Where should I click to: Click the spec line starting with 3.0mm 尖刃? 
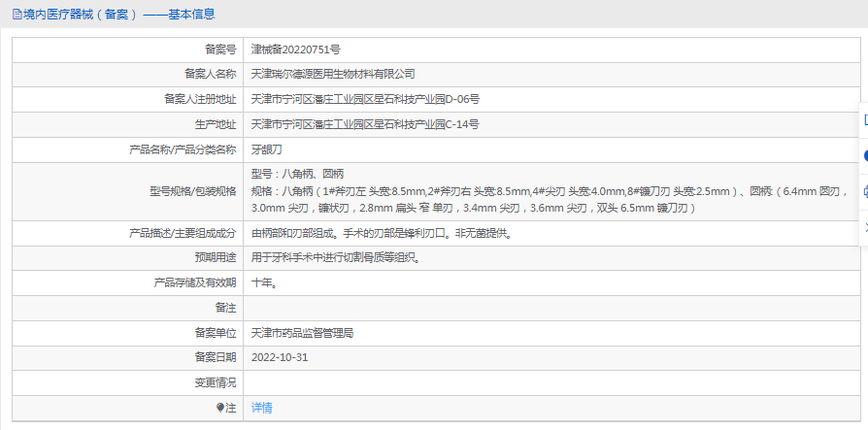pos(473,208)
